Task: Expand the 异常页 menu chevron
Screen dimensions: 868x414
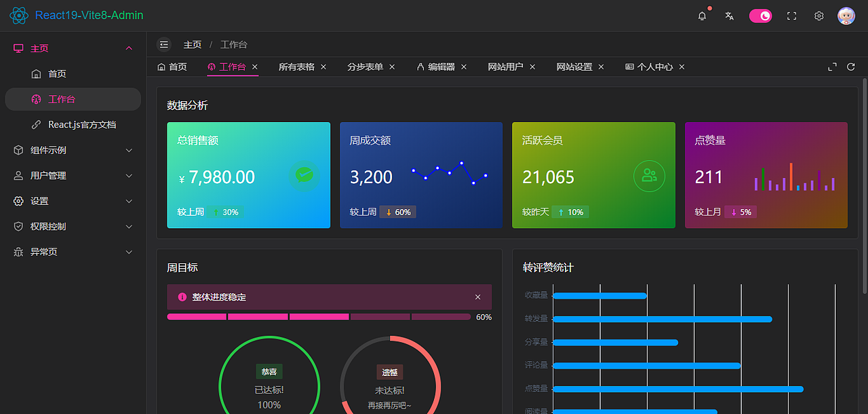Action: pos(129,252)
